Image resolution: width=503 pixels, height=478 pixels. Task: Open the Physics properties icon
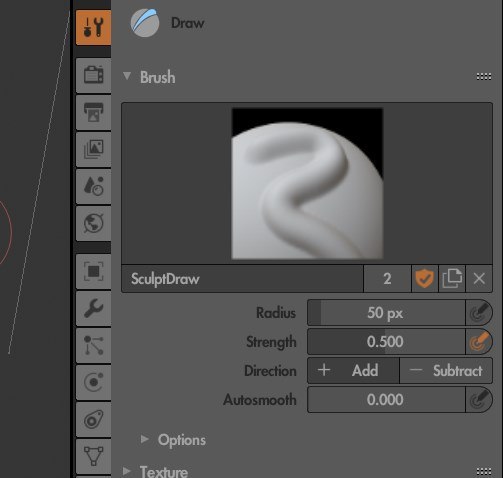(94, 382)
